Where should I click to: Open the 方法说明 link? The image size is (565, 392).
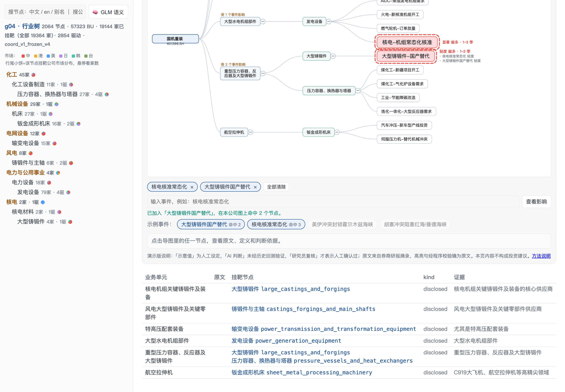541,256
